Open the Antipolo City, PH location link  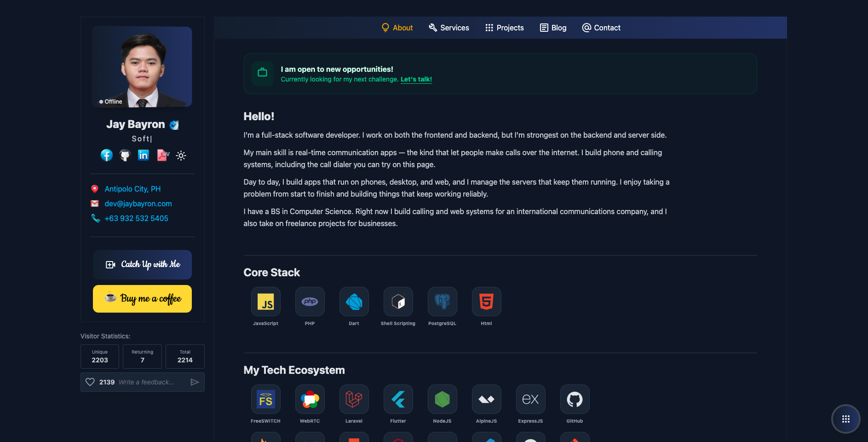click(x=132, y=189)
